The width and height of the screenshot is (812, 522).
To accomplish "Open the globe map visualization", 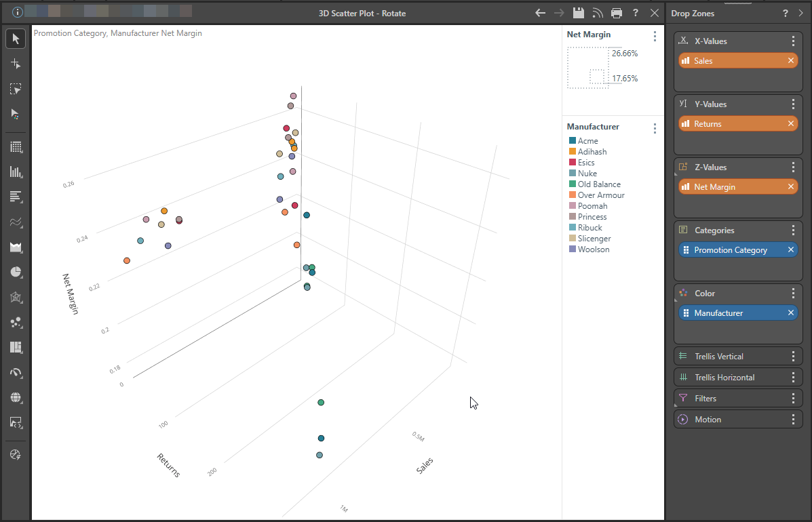I will 16,397.
